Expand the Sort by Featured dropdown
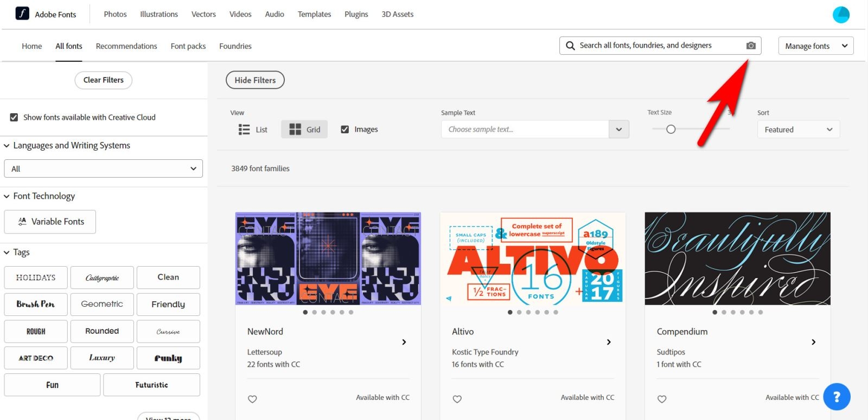The image size is (868, 420). click(x=798, y=130)
